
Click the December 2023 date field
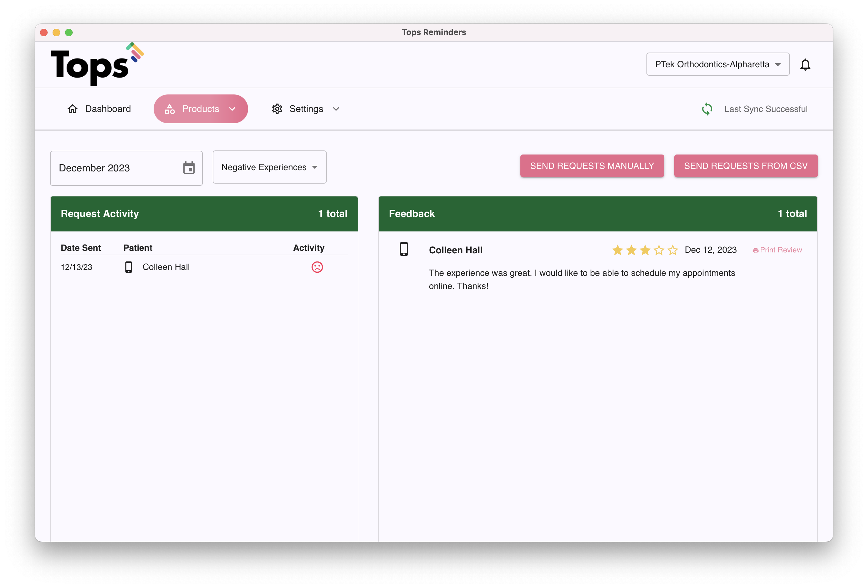[x=116, y=168]
